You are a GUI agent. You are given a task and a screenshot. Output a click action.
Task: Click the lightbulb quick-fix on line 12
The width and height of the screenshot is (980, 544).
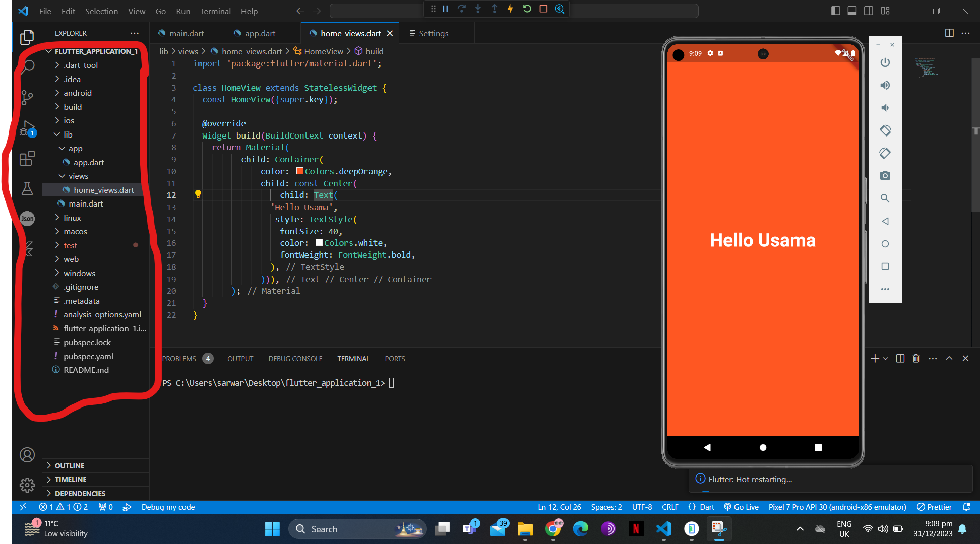coord(198,194)
